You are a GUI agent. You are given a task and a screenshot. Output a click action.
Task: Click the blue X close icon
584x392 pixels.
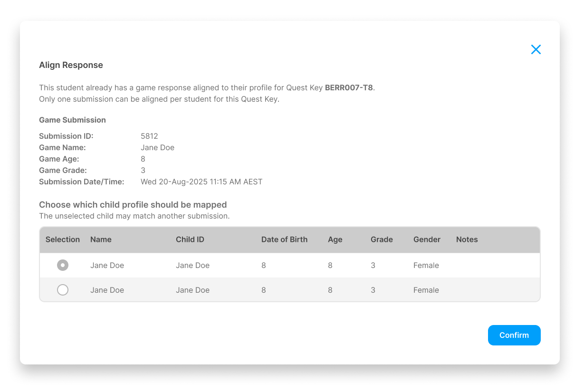tap(536, 49)
